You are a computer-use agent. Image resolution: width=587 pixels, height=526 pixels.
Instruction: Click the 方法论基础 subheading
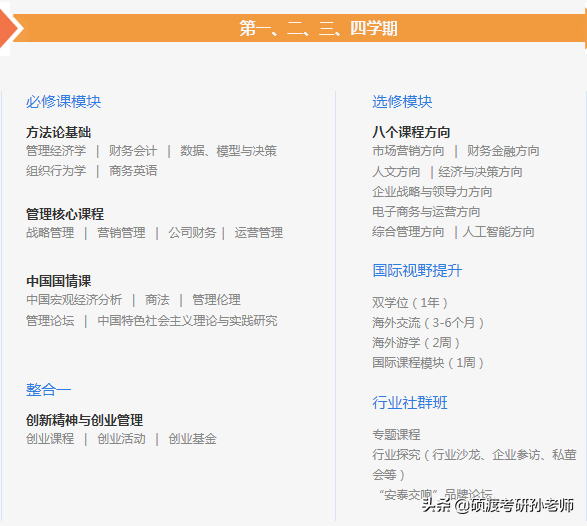tap(58, 132)
